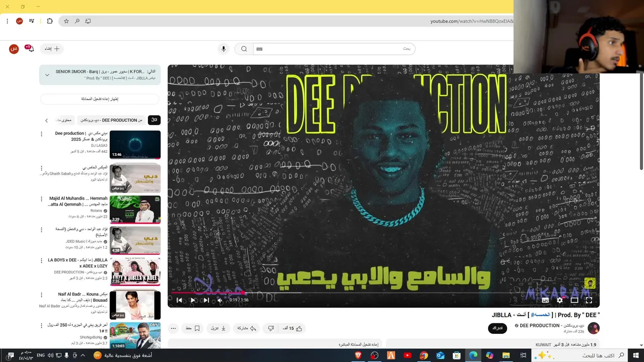
Task: Click the YouTube search magnifier button
Action: click(x=244, y=49)
